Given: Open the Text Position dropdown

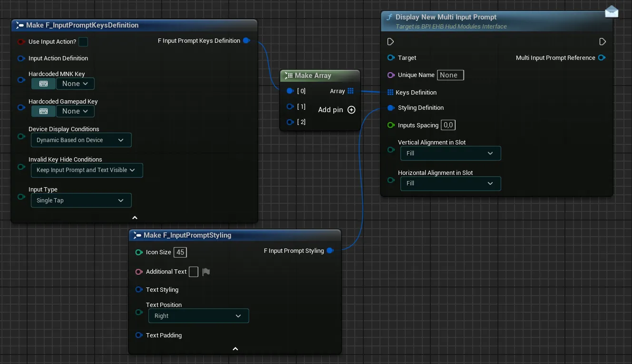Looking at the screenshot, I should tap(198, 316).
